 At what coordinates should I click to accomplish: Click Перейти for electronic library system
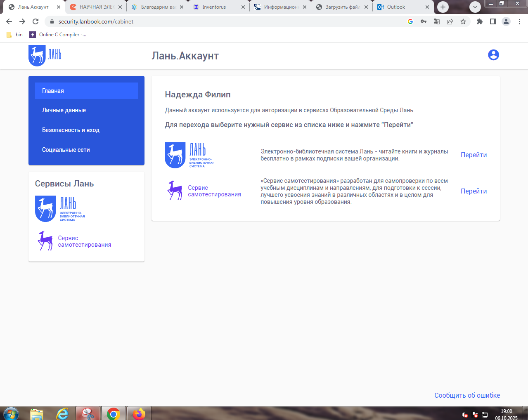click(474, 155)
